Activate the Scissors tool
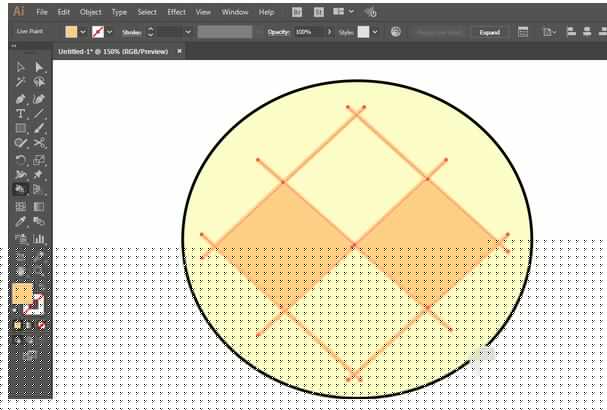Image resolution: width=607 pixels, height=410 pixels. [x=39, y=144]
